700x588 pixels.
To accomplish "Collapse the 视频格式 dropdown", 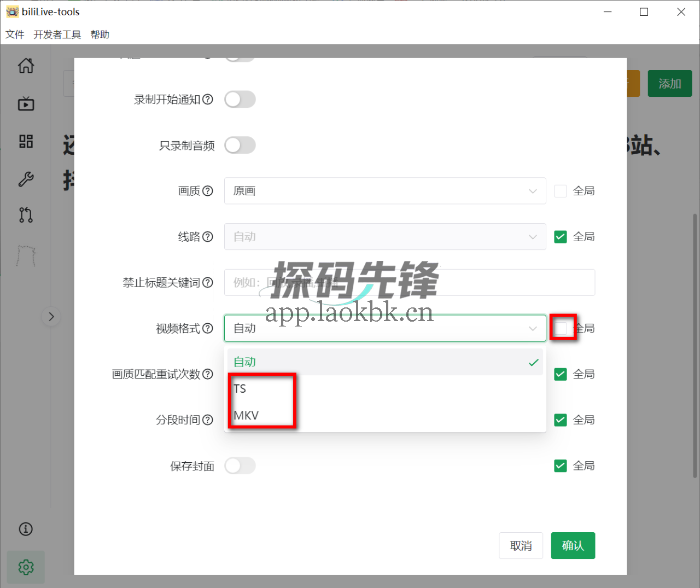I will (x=385, y=328).
